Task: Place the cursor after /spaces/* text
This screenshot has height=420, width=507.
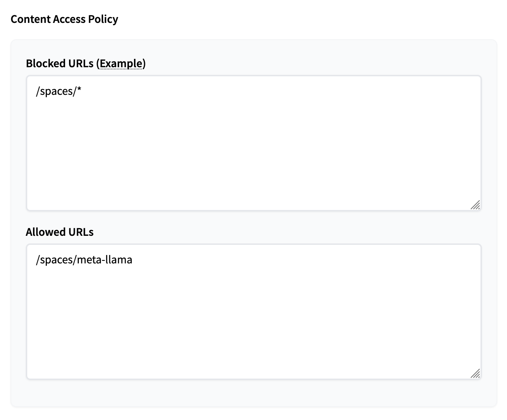Action: coord(83,91)
